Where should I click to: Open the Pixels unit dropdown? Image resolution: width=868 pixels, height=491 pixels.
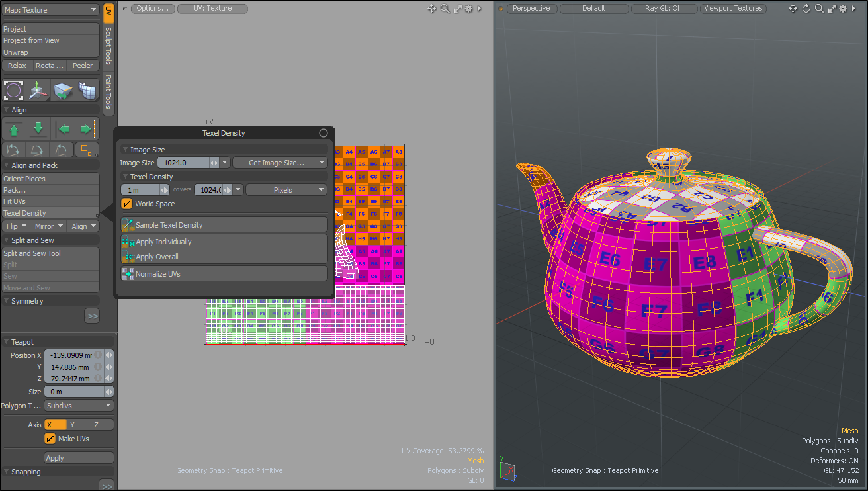[x=286, y=190]
